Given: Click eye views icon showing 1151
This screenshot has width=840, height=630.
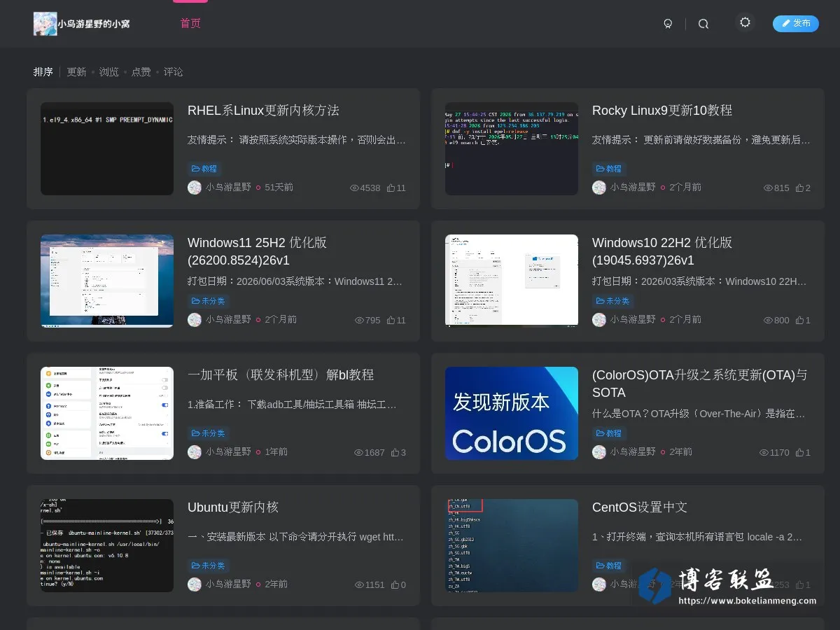Looking at the screenshot, I should pyautogui.click(x=359, y=584).
